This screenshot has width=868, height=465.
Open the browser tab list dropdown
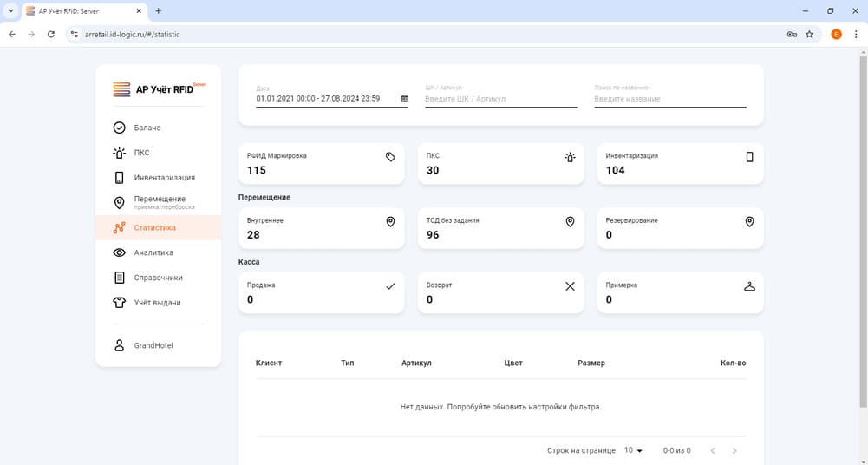[x=11, y=11]
